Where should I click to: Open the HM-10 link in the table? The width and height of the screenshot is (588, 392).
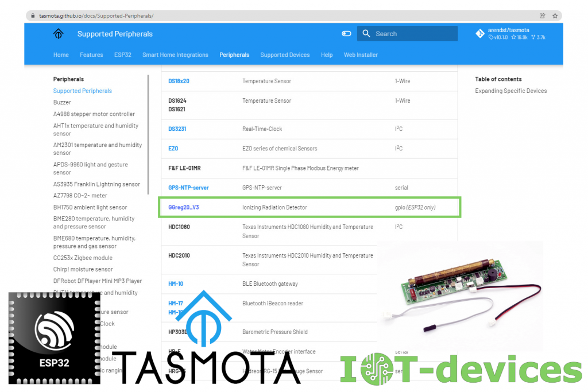pos(176,284)
